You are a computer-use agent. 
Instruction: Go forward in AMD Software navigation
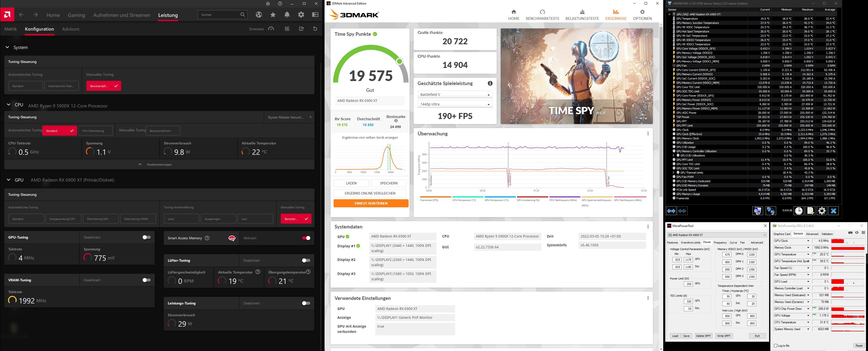point(35,15)
